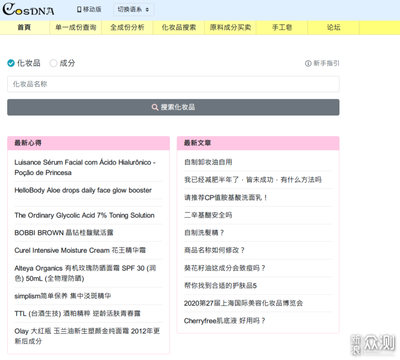Viewport: 400px width, 360px height.
Task: Open the mobile version link
Action: click(x=89, y=9)
